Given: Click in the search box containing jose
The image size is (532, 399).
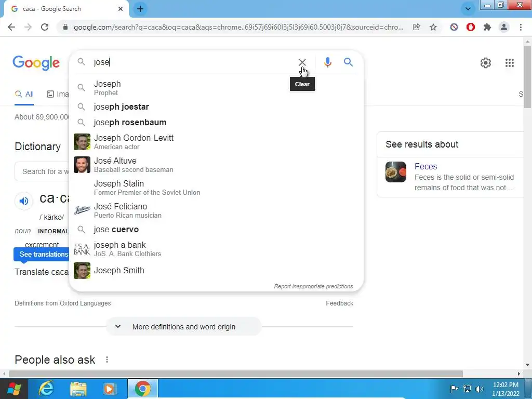Looking at the screenshot, I should click(193, 62).
